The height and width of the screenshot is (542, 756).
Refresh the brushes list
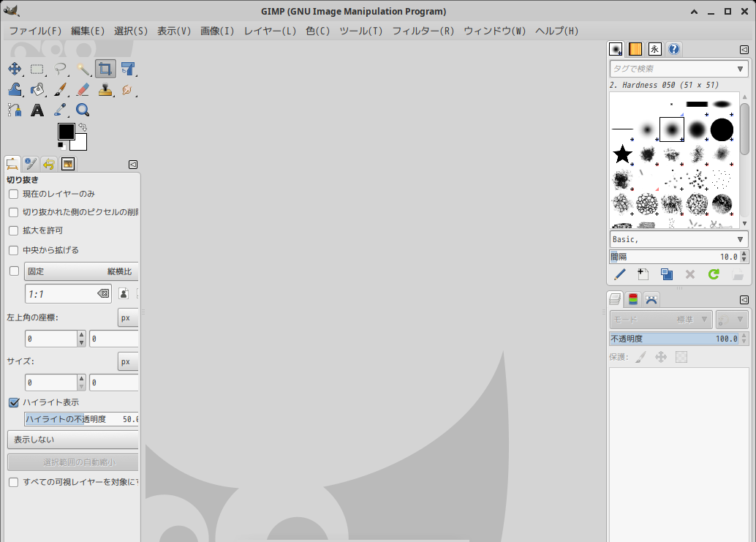click(714, 274)
